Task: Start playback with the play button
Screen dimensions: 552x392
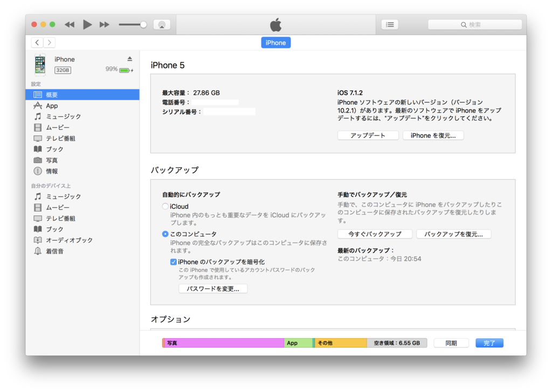Action: tap(87, 25)
